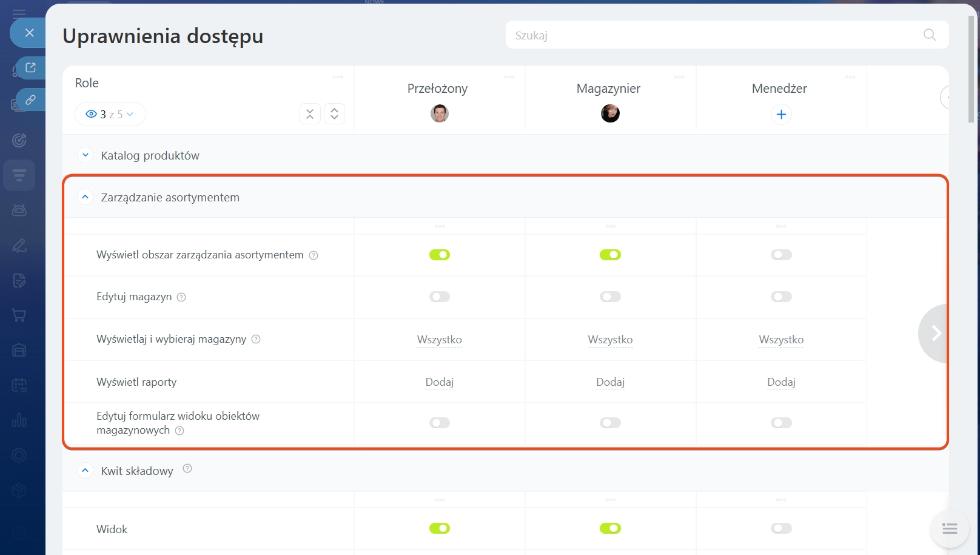Screen dimensions: 980x555
Task: Click help icon next to Edytuj magazyn
Action: [x=181, y=297]
